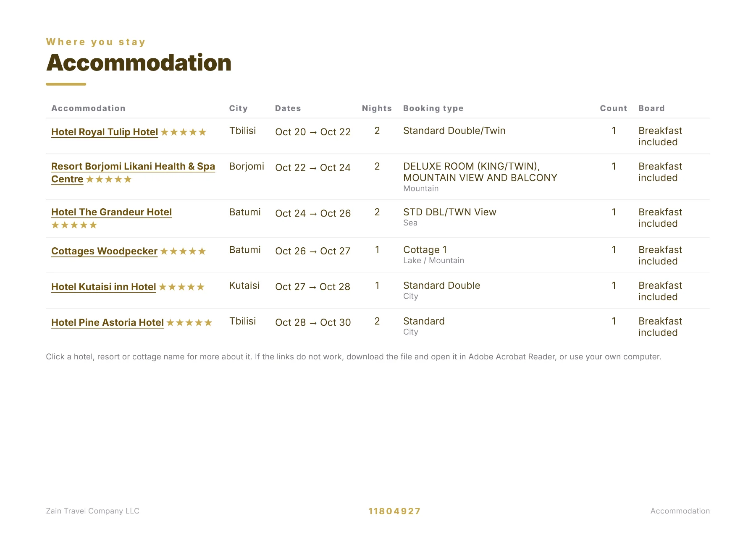This screenshot has width=756, height=534.
Task: Click the 'Kutaisi' city cell
Action: 244,285
